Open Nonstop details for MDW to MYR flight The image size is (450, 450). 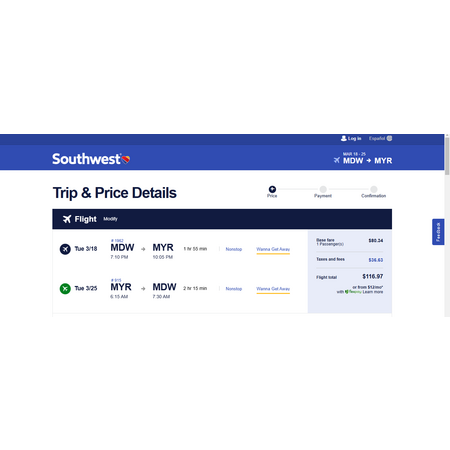point(234,249)
